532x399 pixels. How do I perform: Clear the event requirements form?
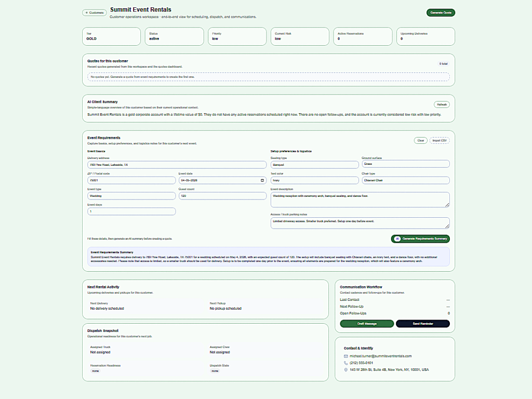[x=420, y=140]
